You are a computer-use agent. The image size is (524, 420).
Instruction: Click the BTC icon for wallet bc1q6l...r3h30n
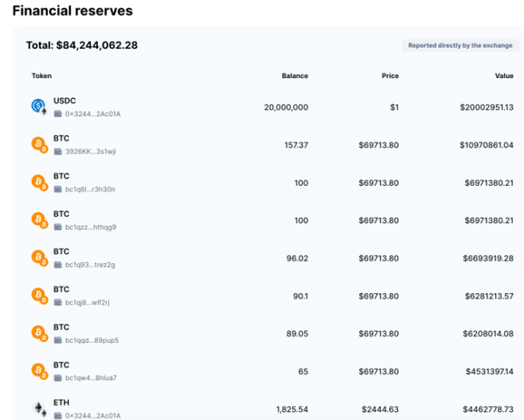(39, 182)
